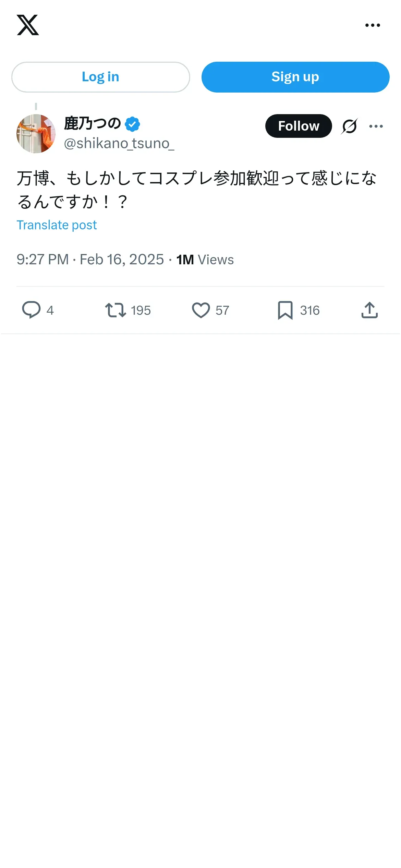
Task: Follow the 鹿乃つの account
Action: 298,126
